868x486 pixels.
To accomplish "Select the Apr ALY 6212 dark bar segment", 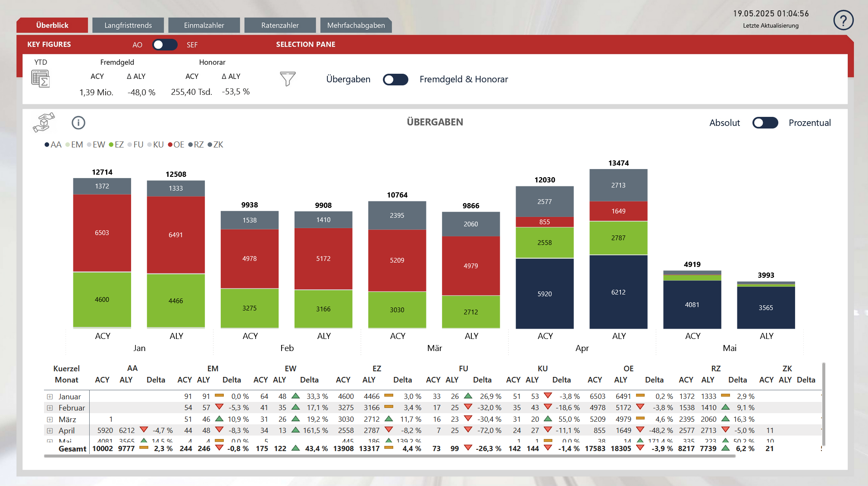I will (x=618, y=292).
